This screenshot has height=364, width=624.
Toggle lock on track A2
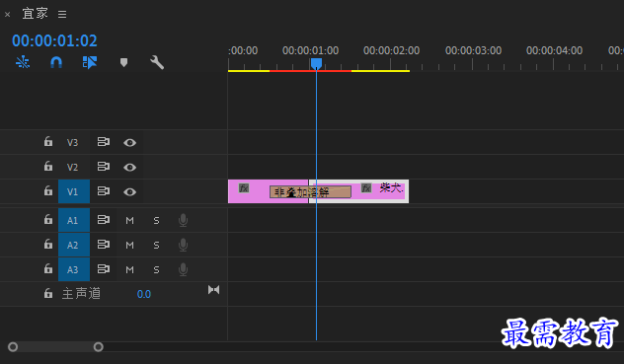coord(48,245)
